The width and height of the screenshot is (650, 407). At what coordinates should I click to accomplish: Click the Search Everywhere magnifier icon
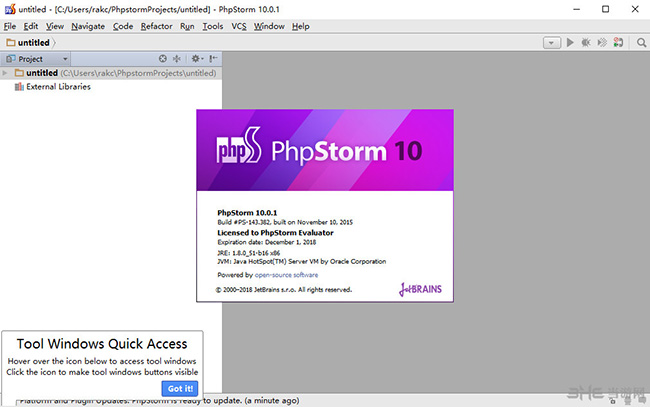[x=641, y=42]
